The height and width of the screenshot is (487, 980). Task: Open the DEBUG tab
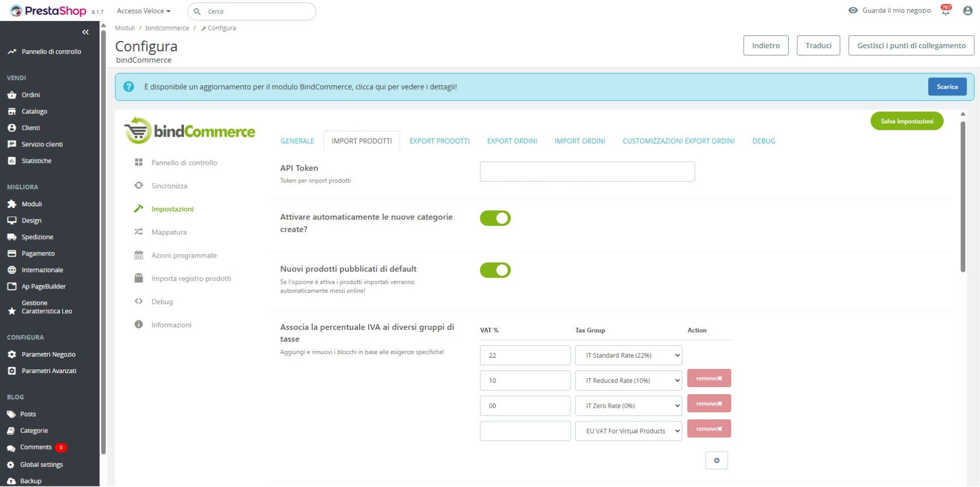coord(763,141)
